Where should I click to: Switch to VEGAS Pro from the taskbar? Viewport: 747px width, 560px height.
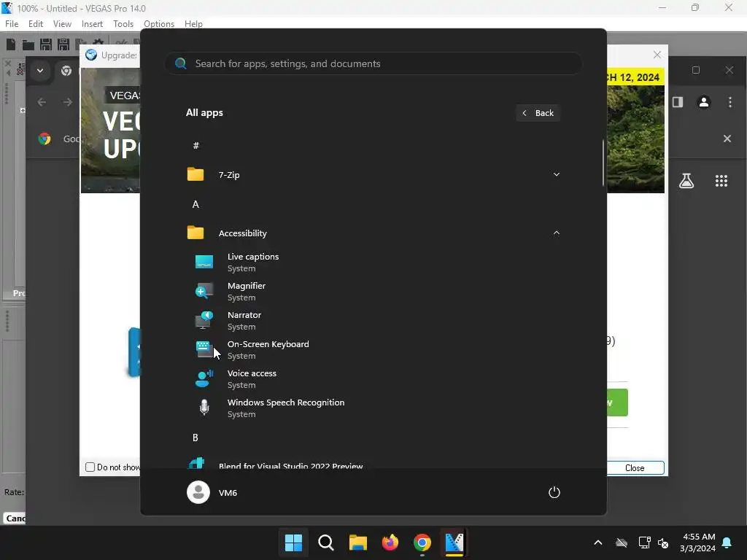click(x=454, y=542)
